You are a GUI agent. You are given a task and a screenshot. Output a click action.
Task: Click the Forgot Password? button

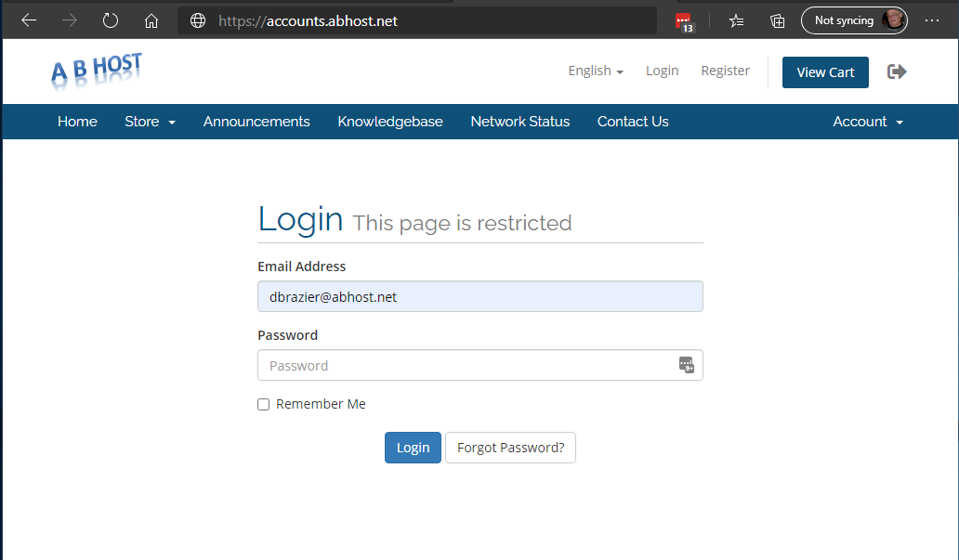tap(510, 448)
